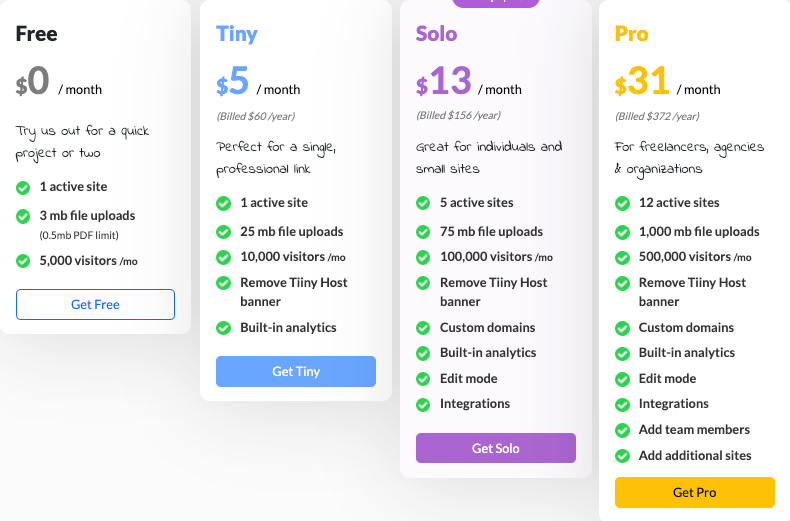
Task: Click checkmark beside 5 active sites
Action: click(423, 204)
